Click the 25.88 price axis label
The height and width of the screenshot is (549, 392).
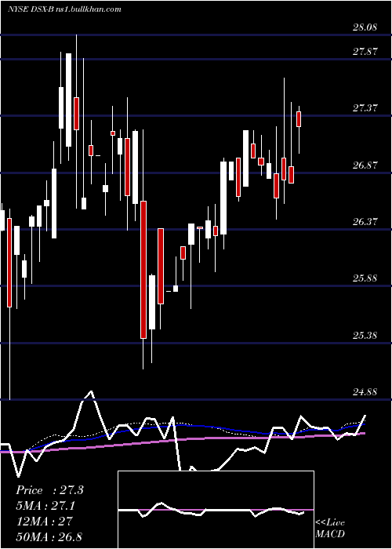tap(365, 278)
